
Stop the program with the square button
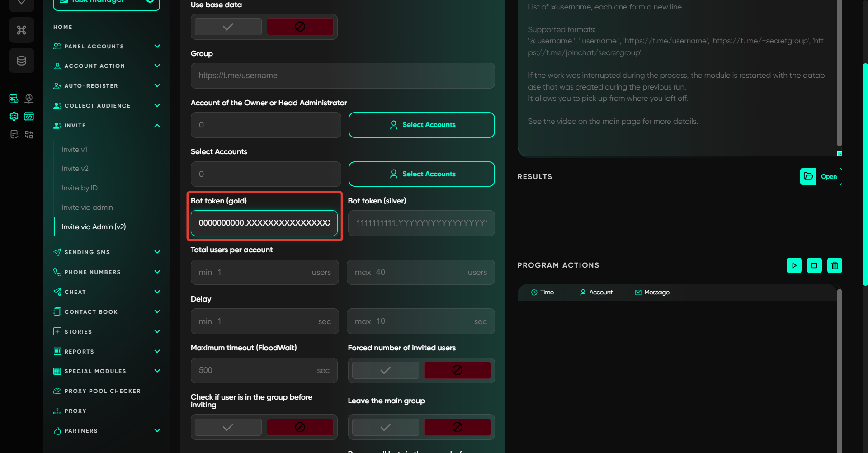[814, 265]
